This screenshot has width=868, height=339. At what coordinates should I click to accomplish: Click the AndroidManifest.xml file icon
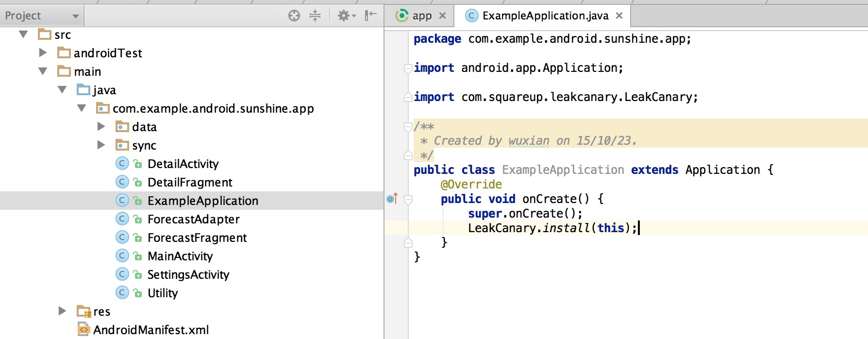tap(83, 329)
